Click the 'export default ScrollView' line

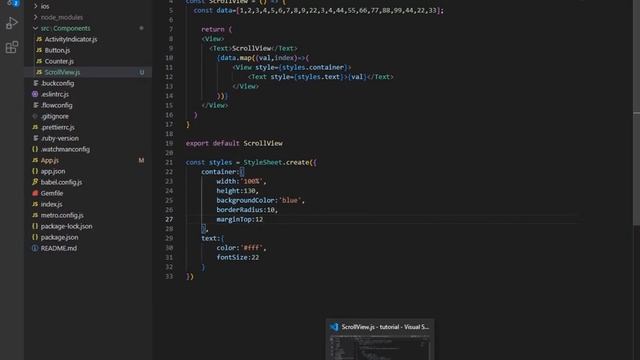(234, 143)
